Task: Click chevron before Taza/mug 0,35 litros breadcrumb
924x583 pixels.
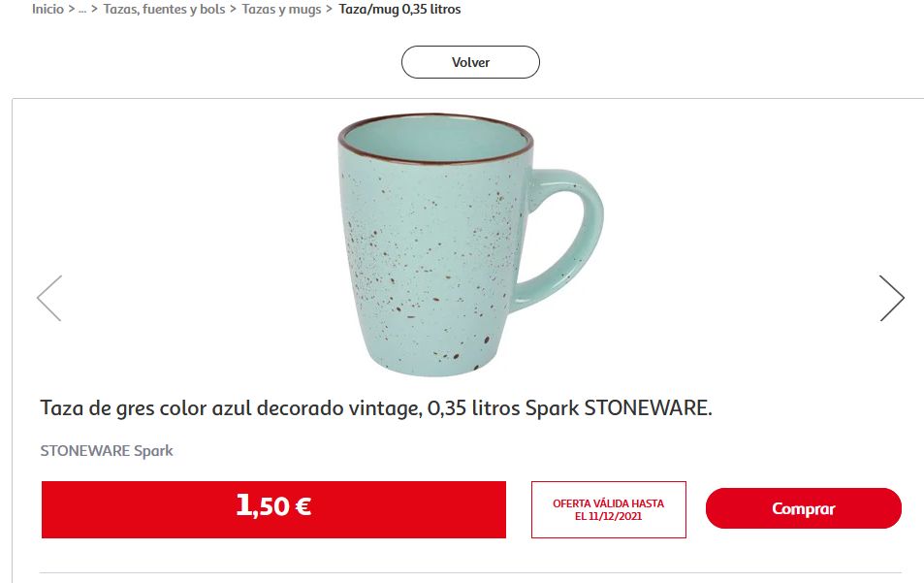Action: click(x=330, y=10)
